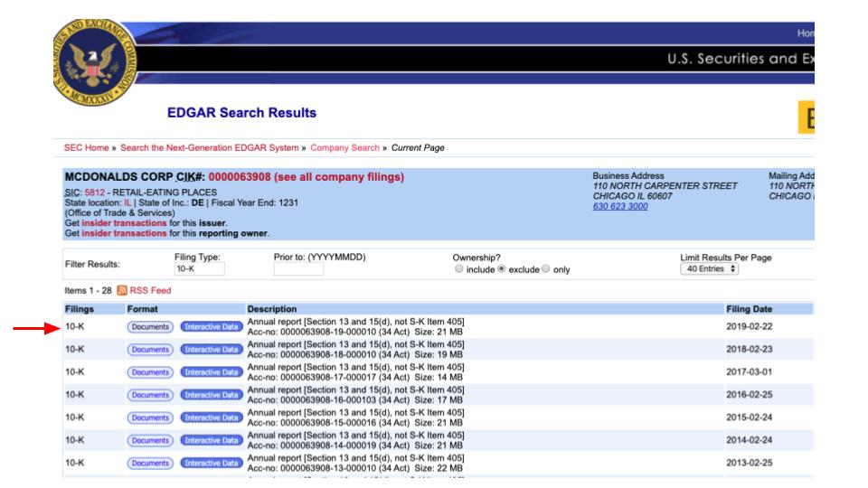Image resolution: width=868 pixels, height=488 pixels.
Task: Select Ownership exclude radio button
Action: [x=502, y=269]
